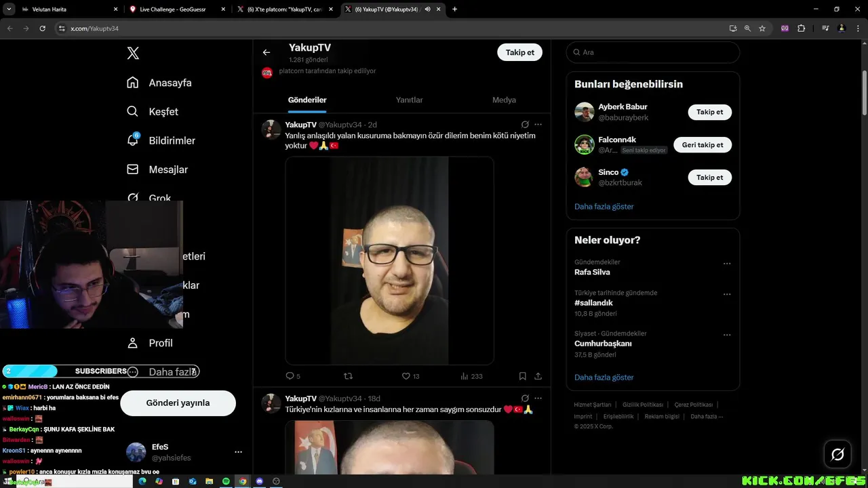Follow Sinco
This screenshot has width=868, height=488.
pyautogui.click(x=709, y=177)
